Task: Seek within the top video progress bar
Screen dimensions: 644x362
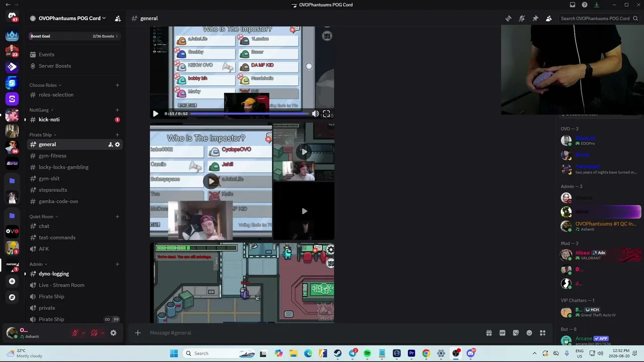Action: coord(249,114)
